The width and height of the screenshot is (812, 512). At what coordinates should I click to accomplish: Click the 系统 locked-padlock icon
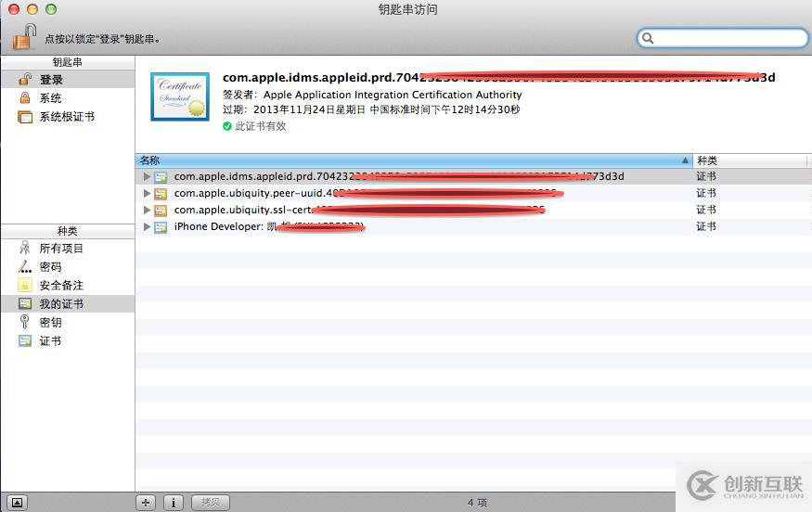click(x=25, y=97)
